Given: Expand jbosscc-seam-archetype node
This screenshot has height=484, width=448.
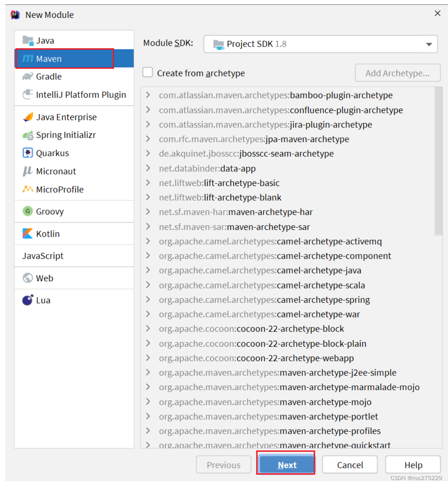Looking at the screenshot, I should (148, 153).
